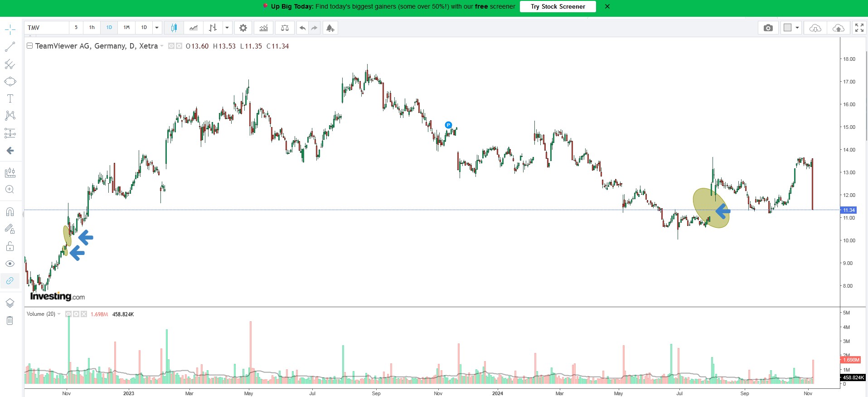Image resolution: width=868 pixels, height=397 pixels.
Task: Toggle the drawings sync link tool
Action: [10, 281]
